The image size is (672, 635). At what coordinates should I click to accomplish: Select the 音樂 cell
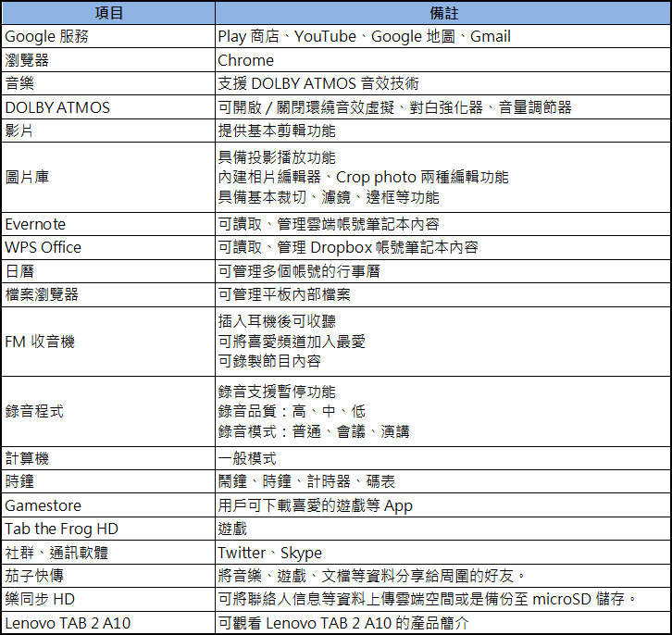pyautogui.click(x=108, y=83)
